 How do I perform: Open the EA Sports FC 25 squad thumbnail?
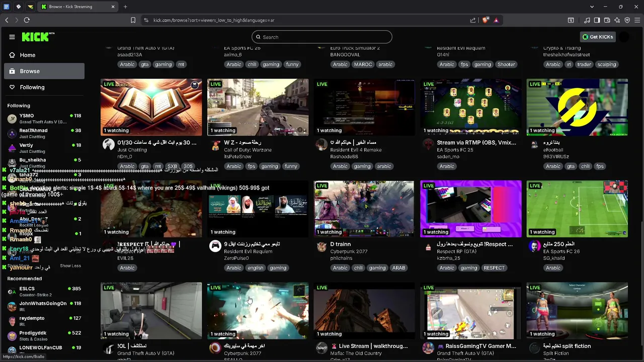click(470, 107)
